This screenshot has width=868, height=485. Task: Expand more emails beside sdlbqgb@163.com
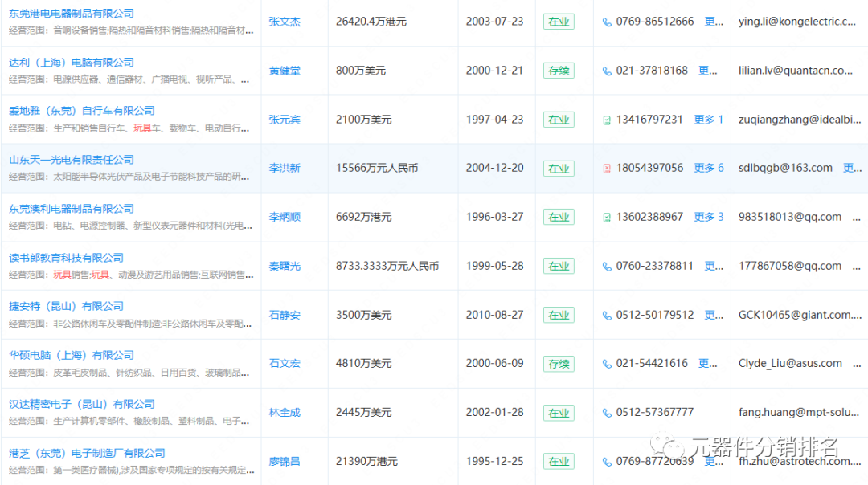click(852, 168)
